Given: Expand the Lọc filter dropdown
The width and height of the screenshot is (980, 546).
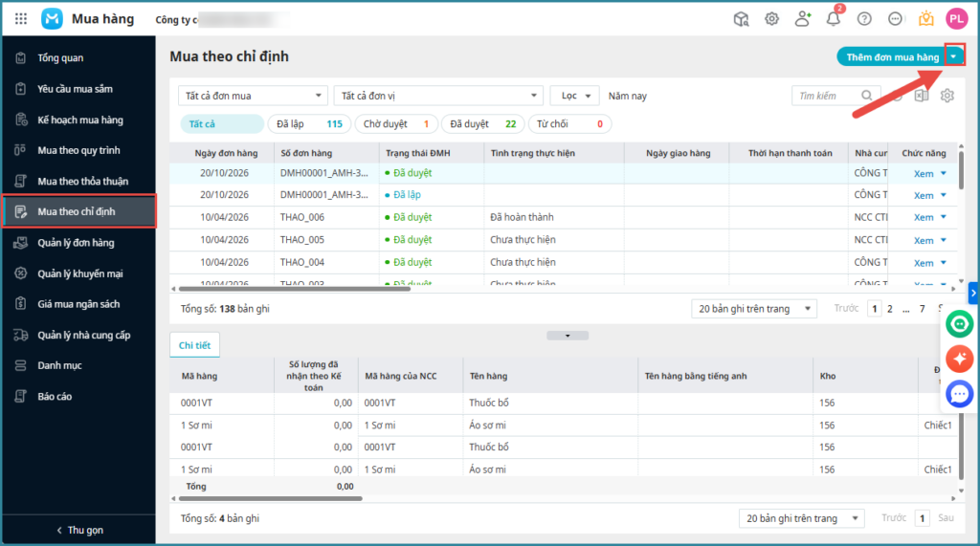Looking at the screenshot, I should pos(574,96).
